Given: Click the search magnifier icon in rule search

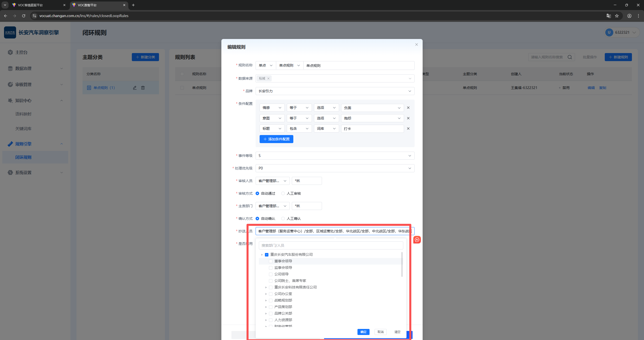Looking at the screenshot, I should tap(570, 57).
